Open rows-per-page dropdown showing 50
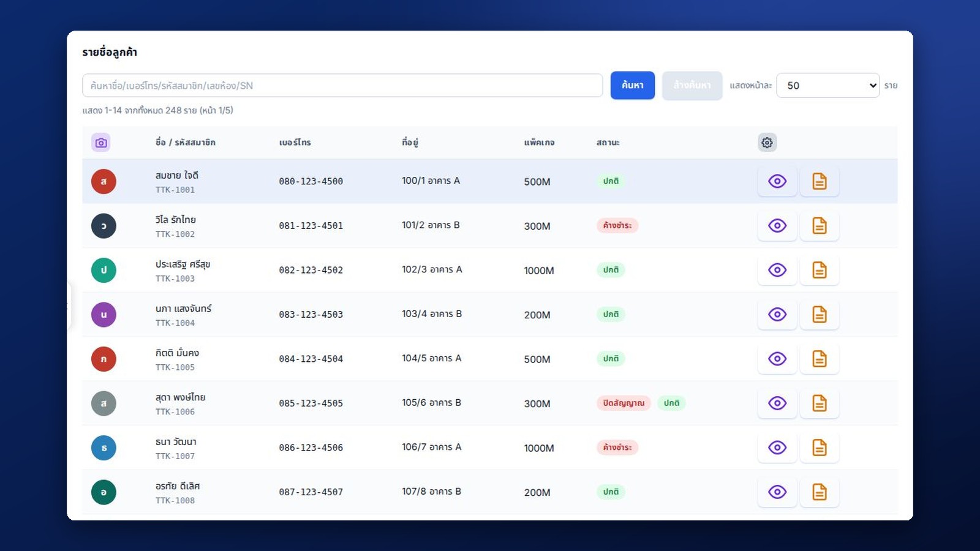Image resolution: width=980 pixels, height=551 pixels. (x=828, y=86)
